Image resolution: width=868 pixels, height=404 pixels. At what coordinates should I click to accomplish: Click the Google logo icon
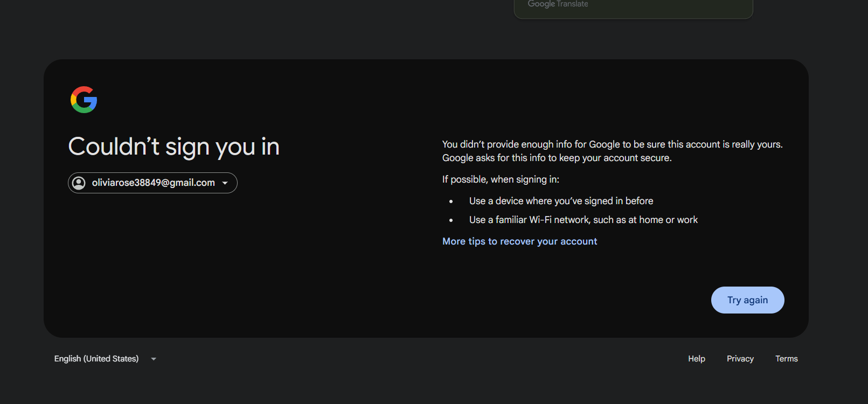84,100
